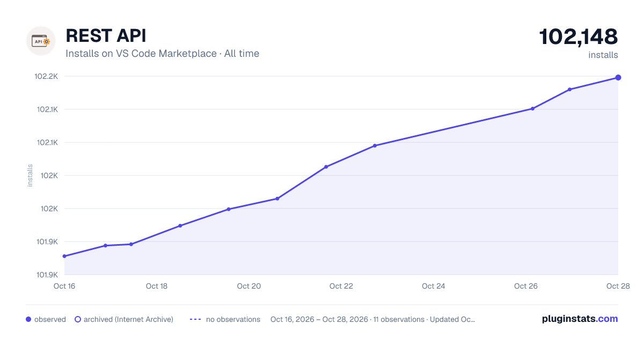This screenshot has width=644, height=338.
Task: Click the 102,148 installs total
Action: point(579,36)
